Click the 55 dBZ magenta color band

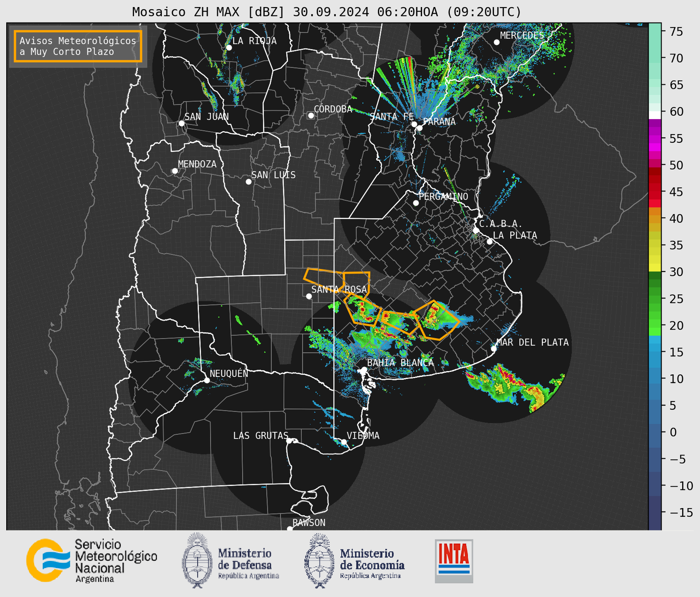click(655, 138)
